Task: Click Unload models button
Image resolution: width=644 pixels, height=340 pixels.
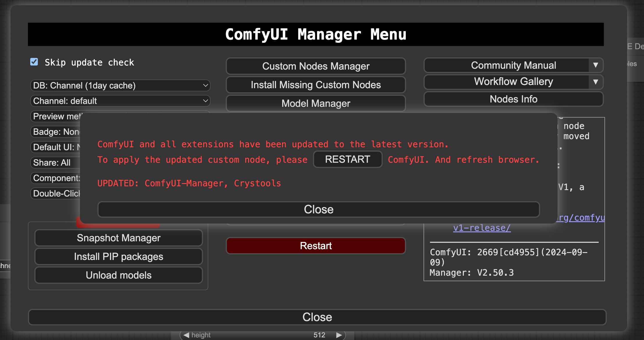Action: [118, 275]
